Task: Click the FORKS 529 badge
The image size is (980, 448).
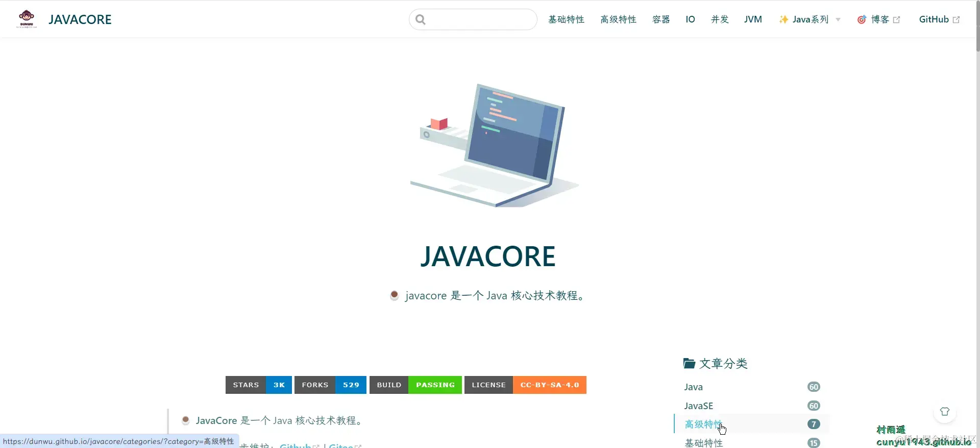Action: [x=330, y=385]
